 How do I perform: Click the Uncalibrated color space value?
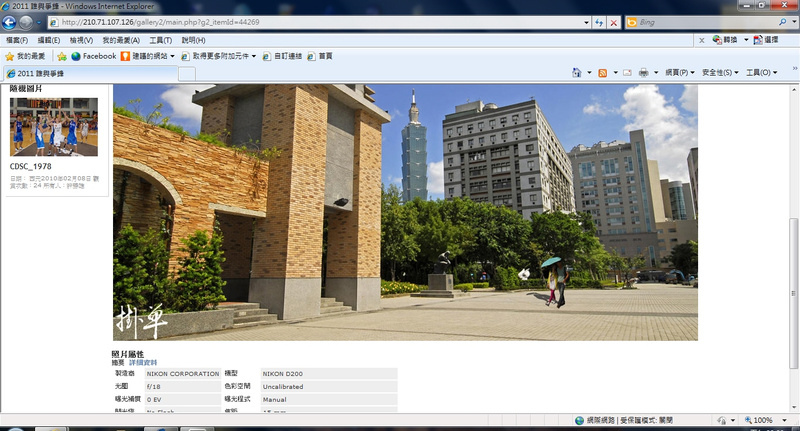(x=329, y=387)
